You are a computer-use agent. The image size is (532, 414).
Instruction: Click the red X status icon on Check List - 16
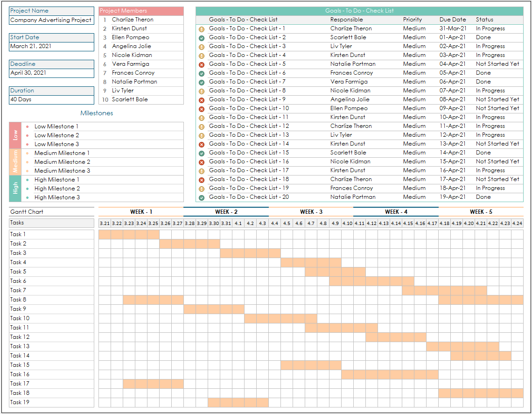(x=202, y=161)
